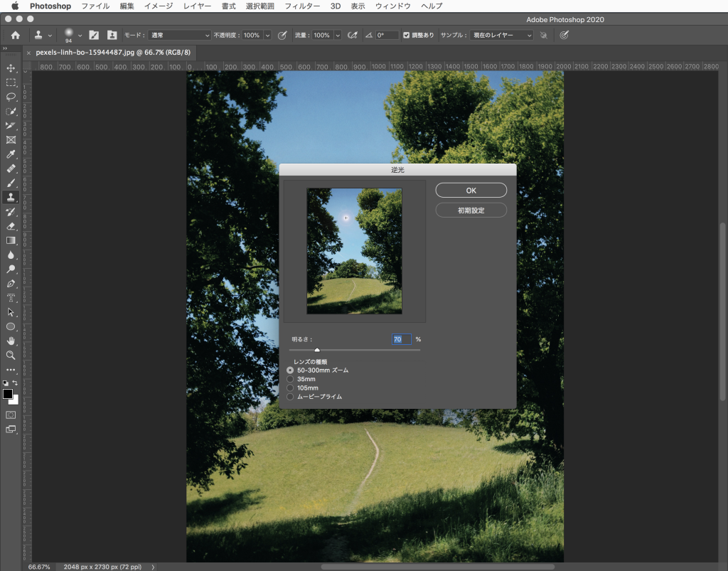Open the モード blend mode dropdown

[180, 35]
